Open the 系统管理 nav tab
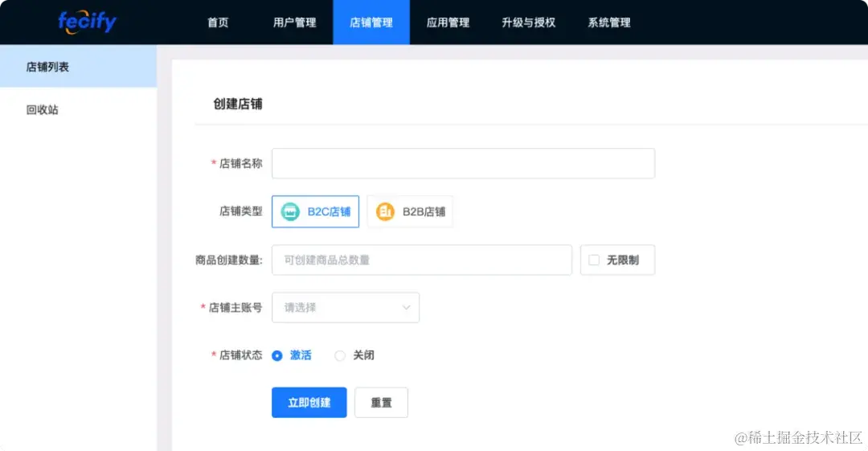This screenshot has width=868, height=451. pos(609,23)
